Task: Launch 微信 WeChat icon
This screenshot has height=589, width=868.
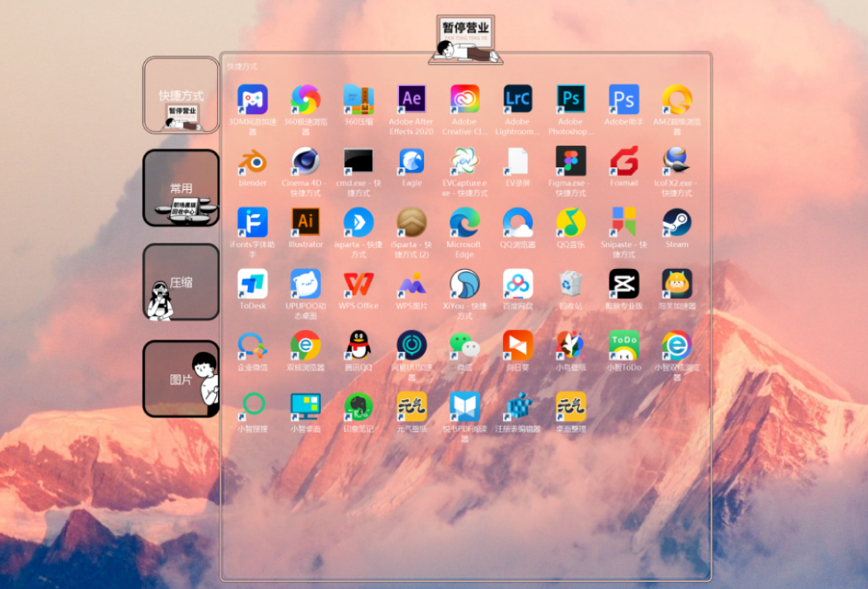Action: tap(464, 345)
